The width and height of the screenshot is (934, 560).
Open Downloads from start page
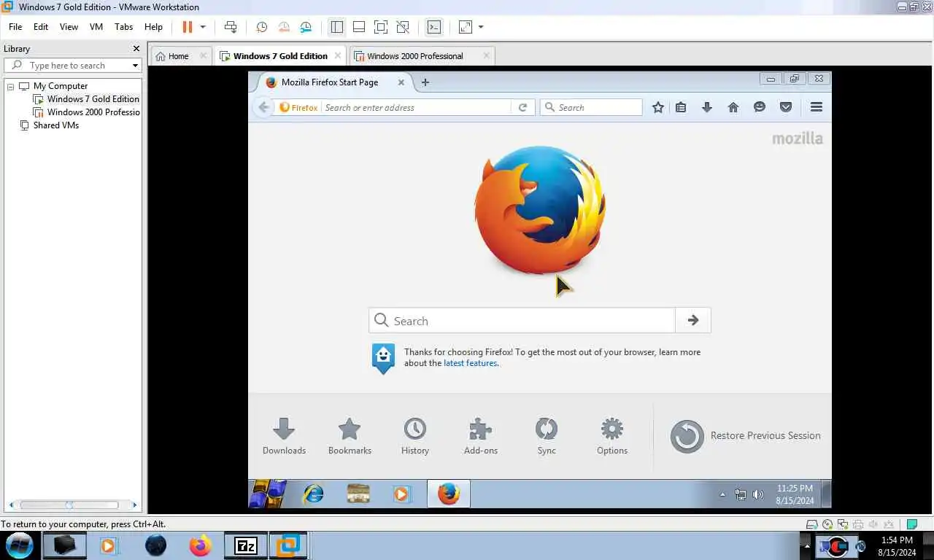[284, 436]
